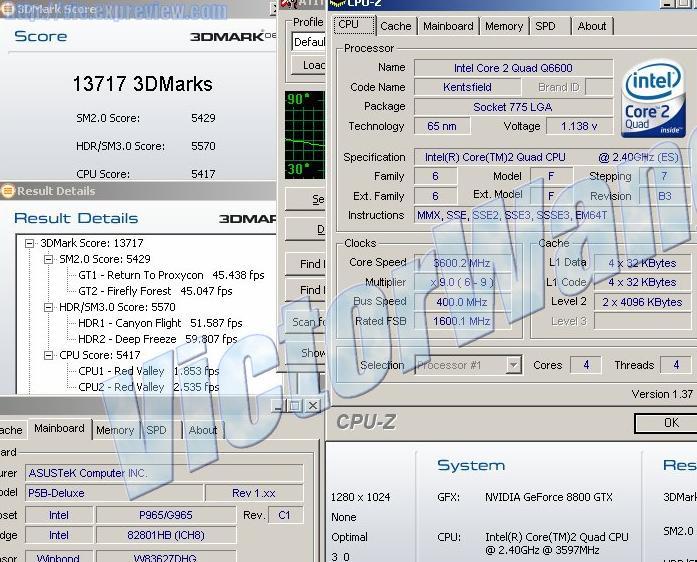Image resolution: width=697 pixels, height=562 pixels.
Task: Click the Scan for button in ATITool
Action: pos(305,321)
